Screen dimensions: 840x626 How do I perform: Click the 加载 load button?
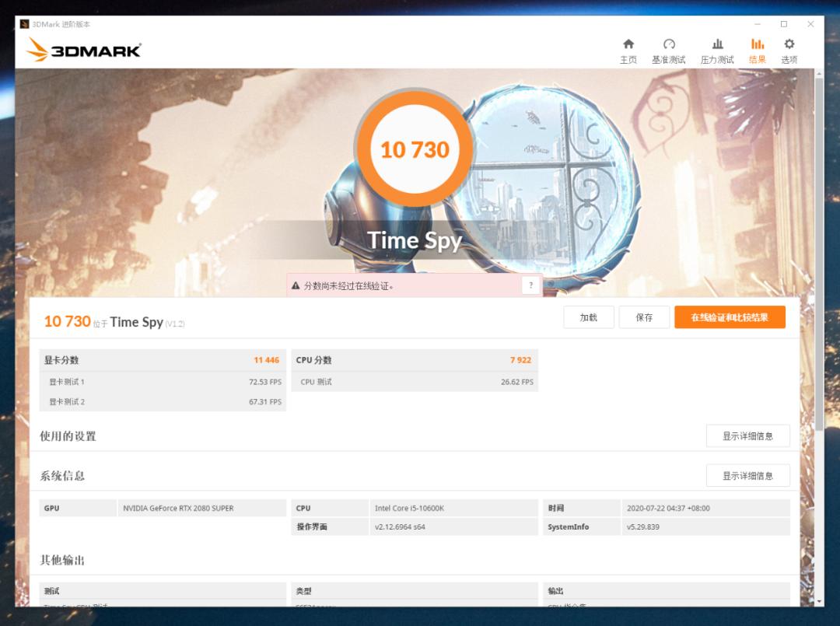(588, 317)
